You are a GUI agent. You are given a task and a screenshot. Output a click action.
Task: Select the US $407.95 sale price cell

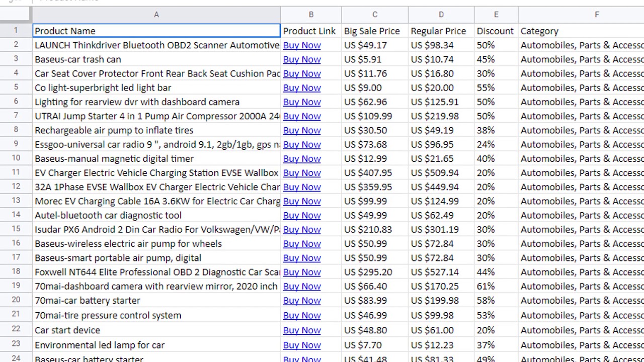[375, 172]
